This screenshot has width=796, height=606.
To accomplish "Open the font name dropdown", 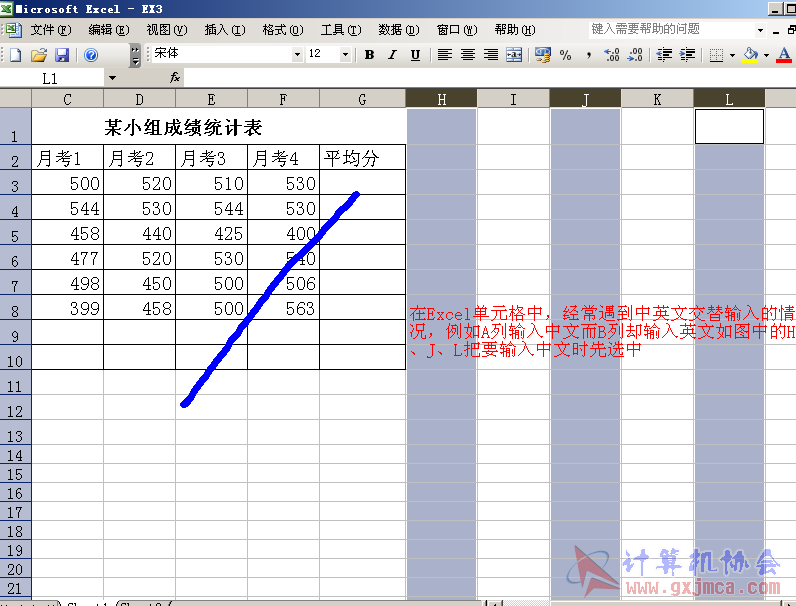I will 297,55.
